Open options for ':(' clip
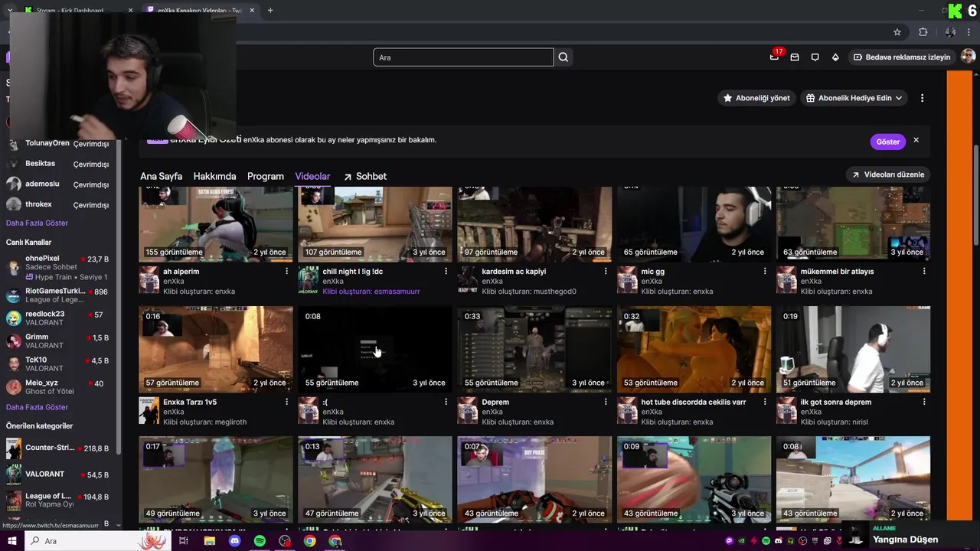This screenshot has width=980, height=551. (446, 402)
